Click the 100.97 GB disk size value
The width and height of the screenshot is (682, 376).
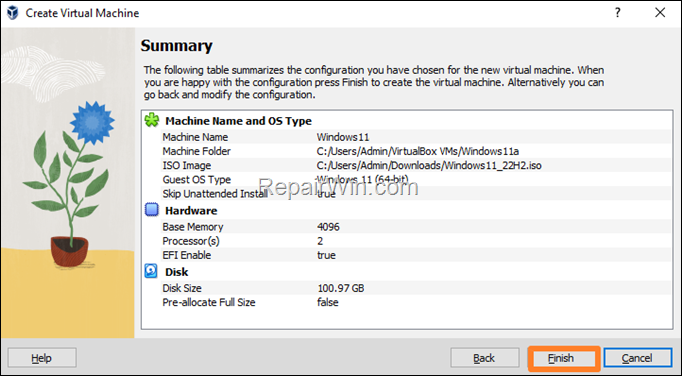coord(341,288)
